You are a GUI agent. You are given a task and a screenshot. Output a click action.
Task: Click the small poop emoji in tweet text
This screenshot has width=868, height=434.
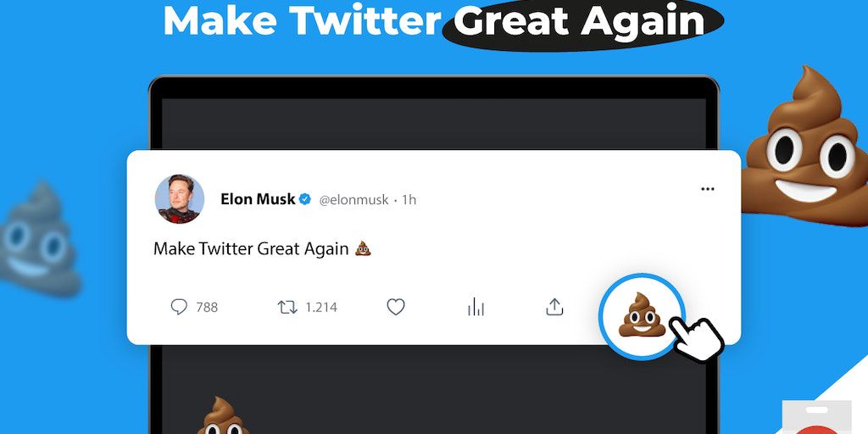tap(363, 248)
